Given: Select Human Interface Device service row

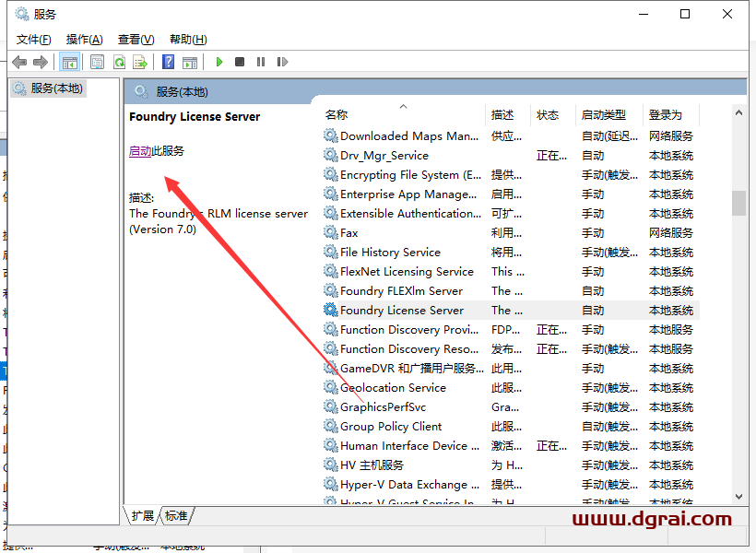Looking at the screenshot, I should tap(510, 445).
